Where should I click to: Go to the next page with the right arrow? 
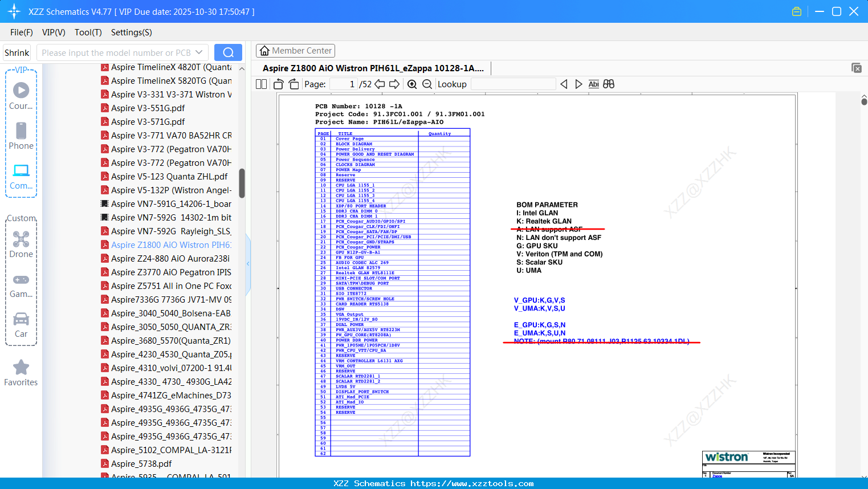pos(394,84)
